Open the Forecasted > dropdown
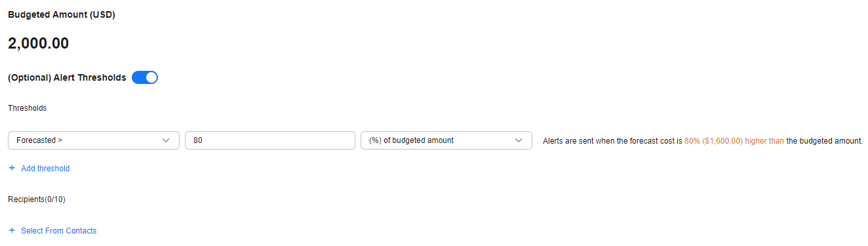The width and height of the screenshot is (868, 246). [94, 140]
